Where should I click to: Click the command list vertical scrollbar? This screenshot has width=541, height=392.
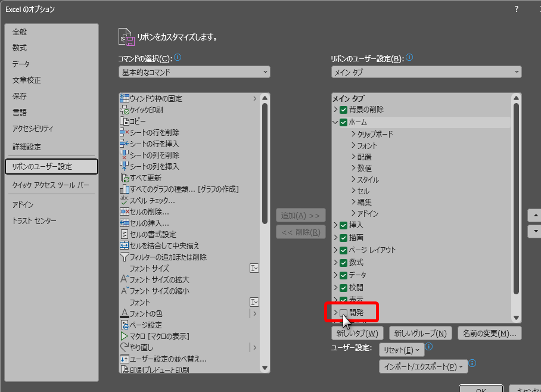(x=265, y=161)
